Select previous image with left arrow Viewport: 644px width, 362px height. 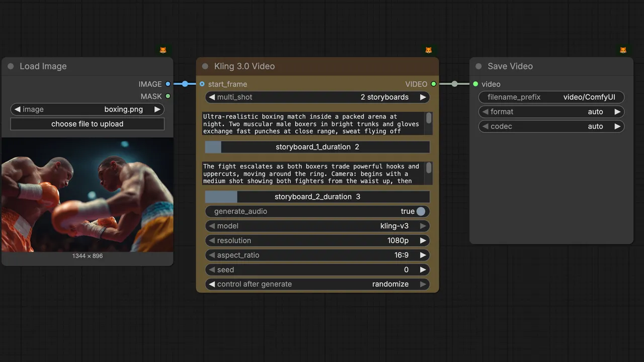18,109
